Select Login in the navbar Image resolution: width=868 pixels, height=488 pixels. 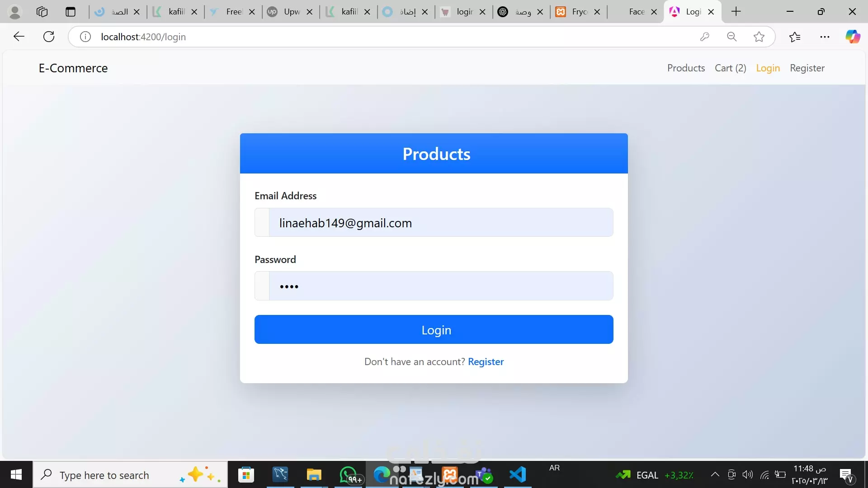768,68
